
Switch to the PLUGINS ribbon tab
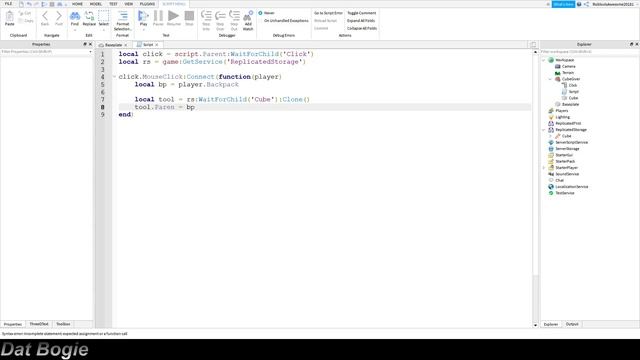pyautogui.click(x=147, y=4)
